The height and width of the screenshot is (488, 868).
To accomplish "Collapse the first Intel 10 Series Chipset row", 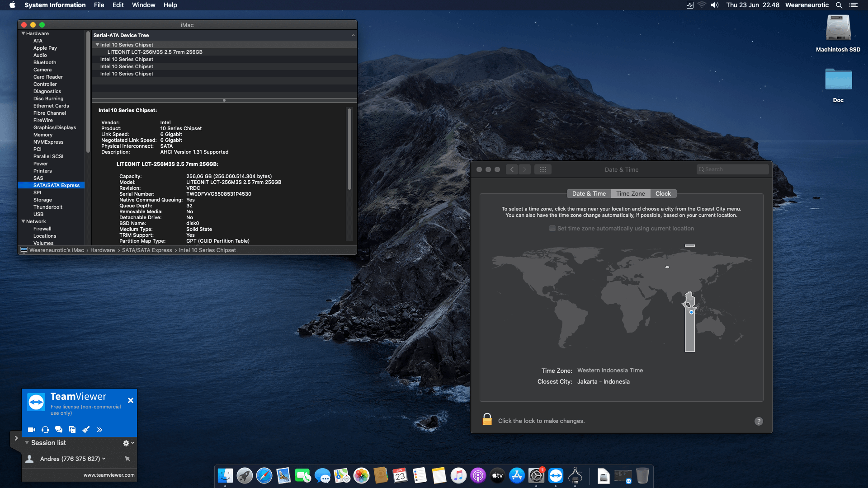I will (97, 45).
